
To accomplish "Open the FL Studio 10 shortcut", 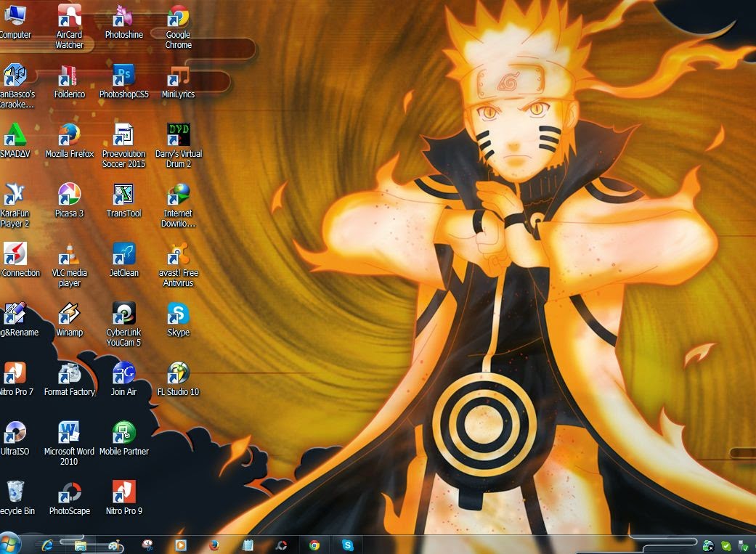I will [x=179, y=378].
